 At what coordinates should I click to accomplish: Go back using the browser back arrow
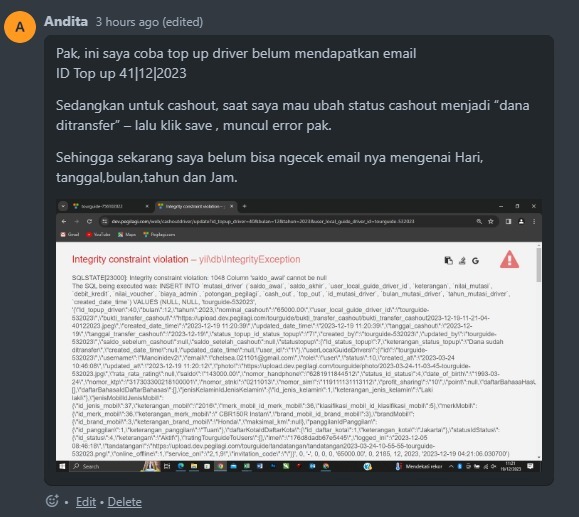64,221
